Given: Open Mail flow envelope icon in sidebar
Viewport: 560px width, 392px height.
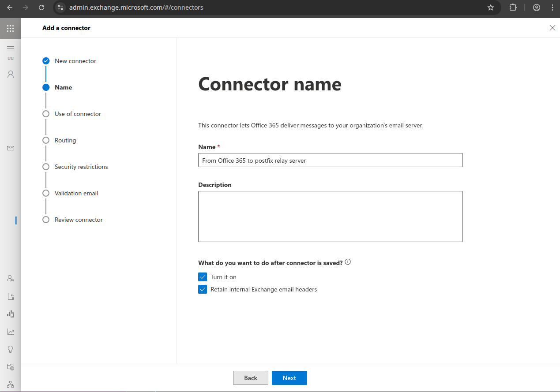Looking at the screenshot, I should [11, 148].
